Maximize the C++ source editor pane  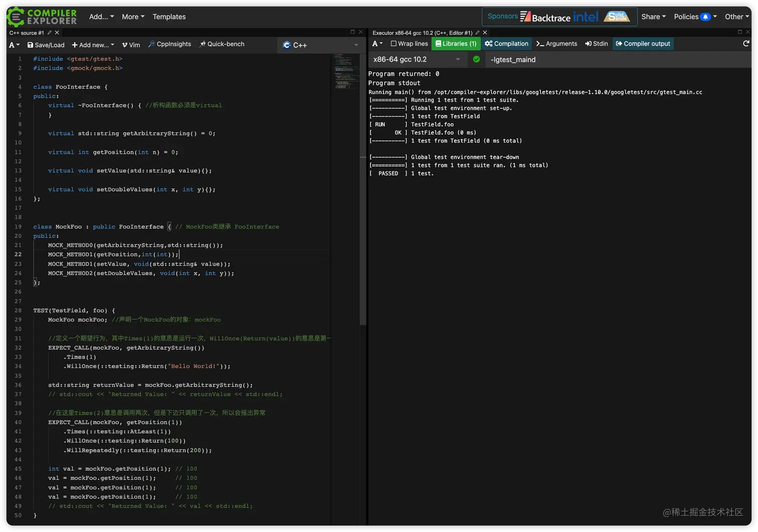[x=352, y=32]
